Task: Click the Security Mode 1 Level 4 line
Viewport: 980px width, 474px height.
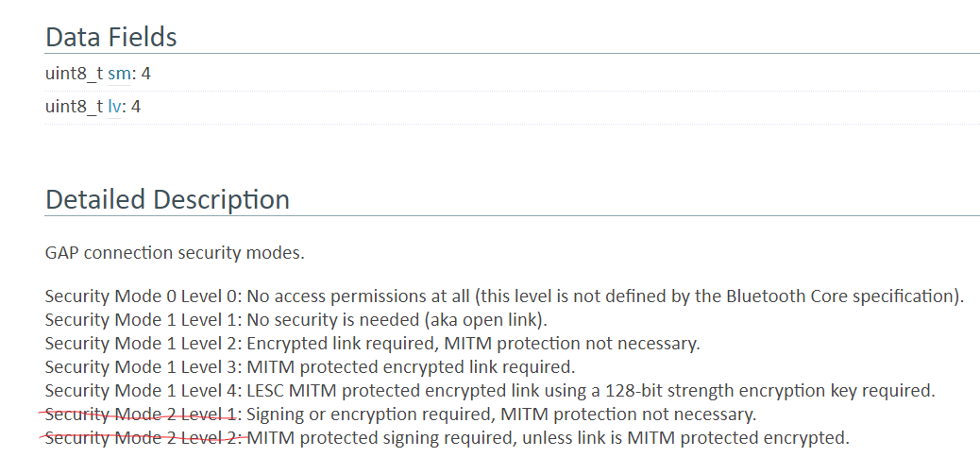Action: (x=490, y=391)
